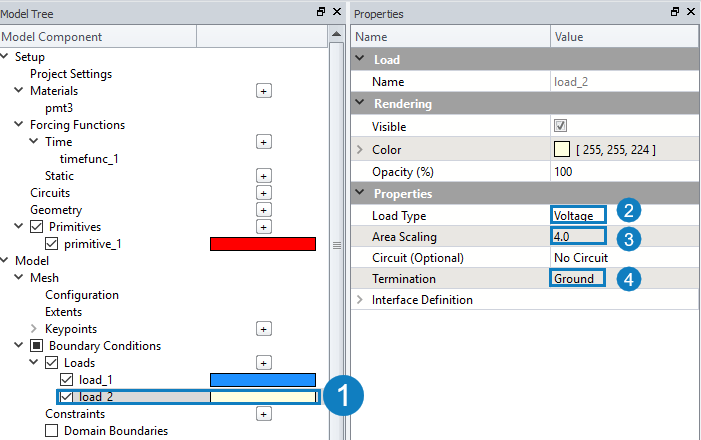Collapse the Mesh node

point(19,277)
